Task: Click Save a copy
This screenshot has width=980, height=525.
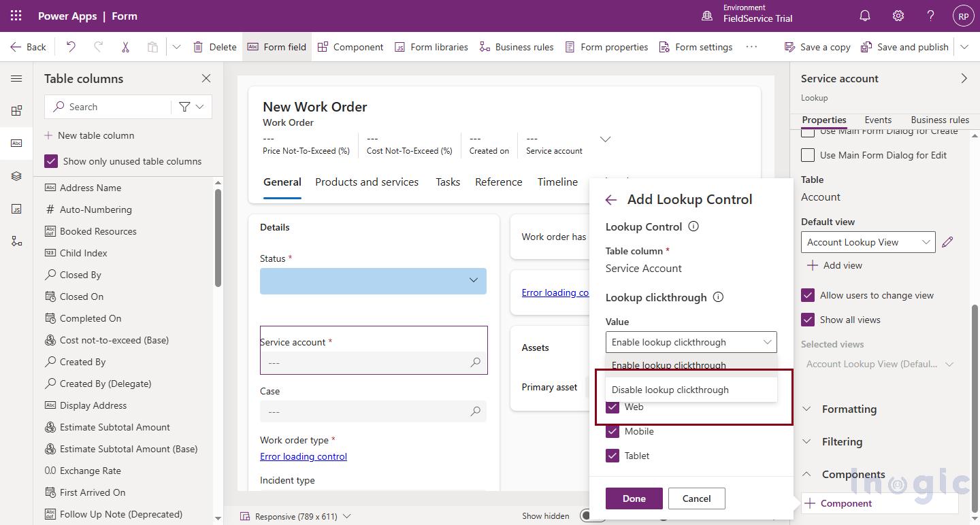Action: 817,47
